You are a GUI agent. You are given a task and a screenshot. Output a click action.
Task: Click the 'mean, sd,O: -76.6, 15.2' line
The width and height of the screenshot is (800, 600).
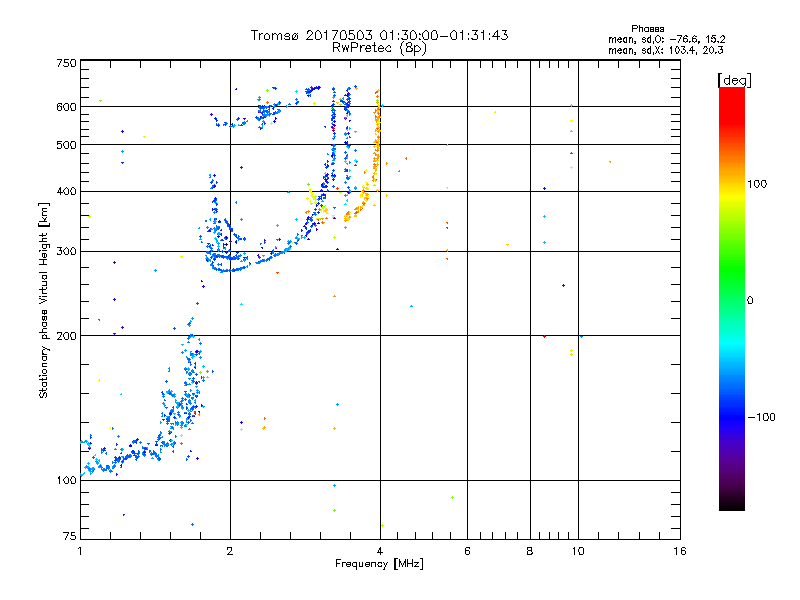coord(666,39)
